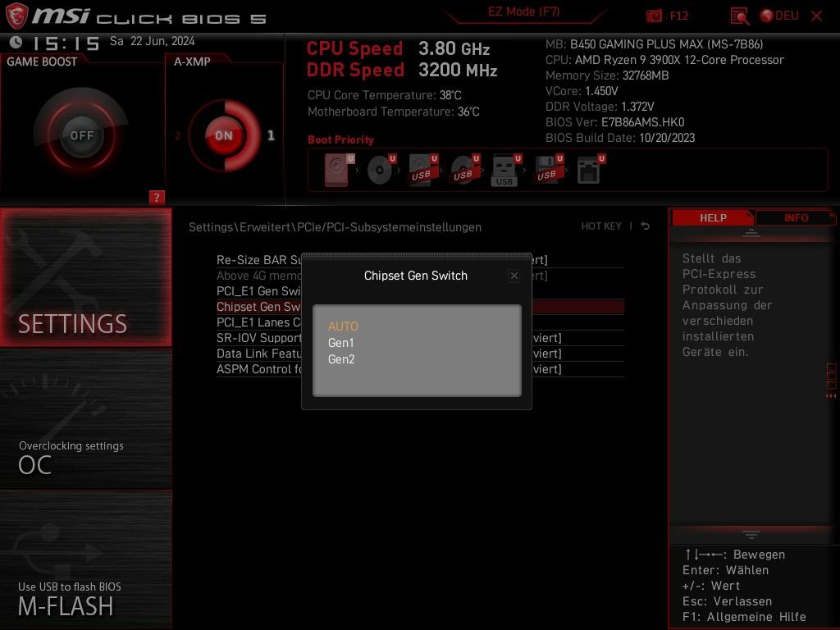Toggle the A-XMP ON button
The width and height of the screenshot is (840, 630).
tap(224, 135)
